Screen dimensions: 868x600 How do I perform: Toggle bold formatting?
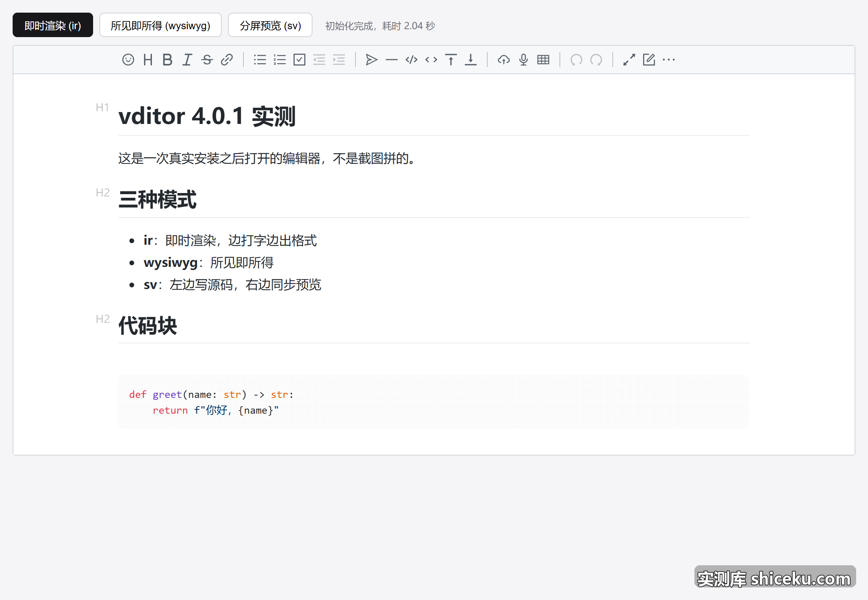pos(168,60)
